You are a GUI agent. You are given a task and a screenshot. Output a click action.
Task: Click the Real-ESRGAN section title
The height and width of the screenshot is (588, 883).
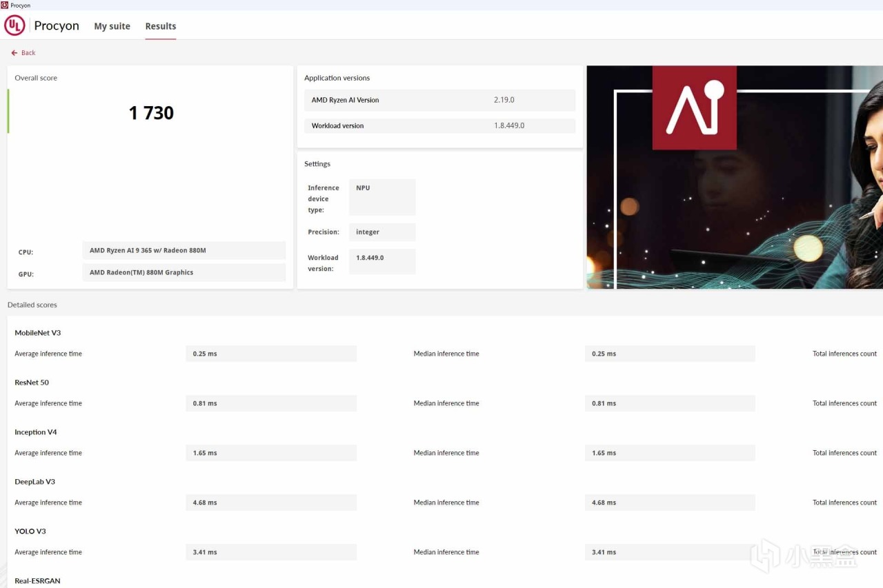click(37, 581)
